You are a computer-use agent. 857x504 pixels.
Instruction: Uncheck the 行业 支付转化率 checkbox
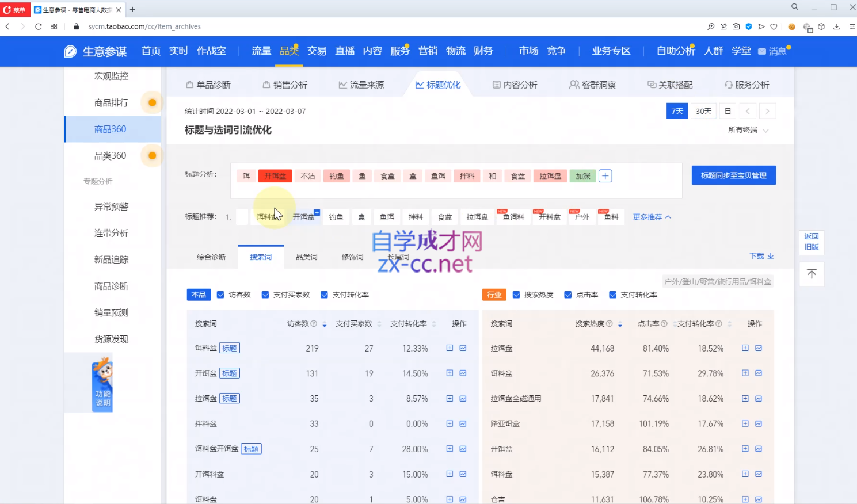613,295
